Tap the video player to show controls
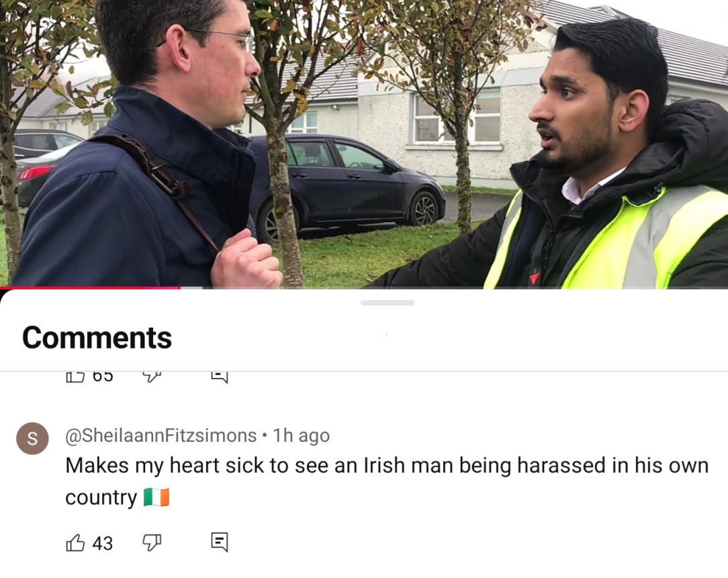The height and width of the screenshot is (578, 728). (364, 143)
